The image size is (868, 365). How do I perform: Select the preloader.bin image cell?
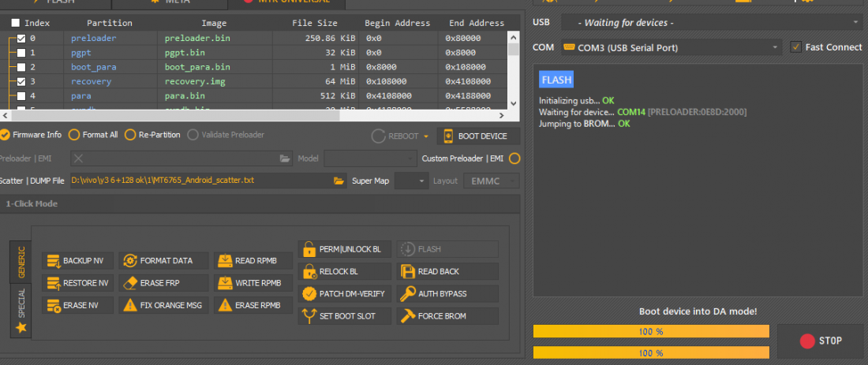point(197,38)
